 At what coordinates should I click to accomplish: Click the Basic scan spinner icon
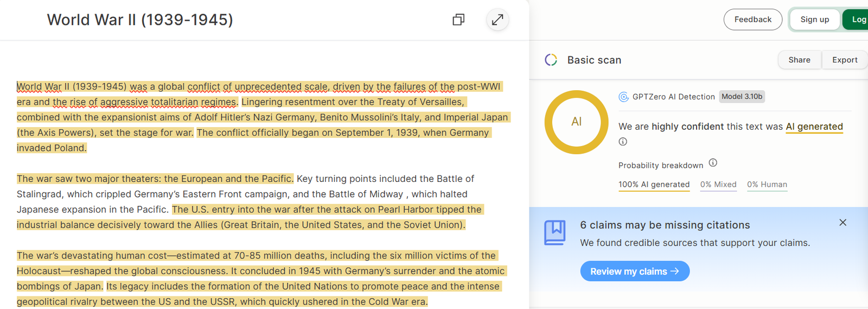pos(551,60)
